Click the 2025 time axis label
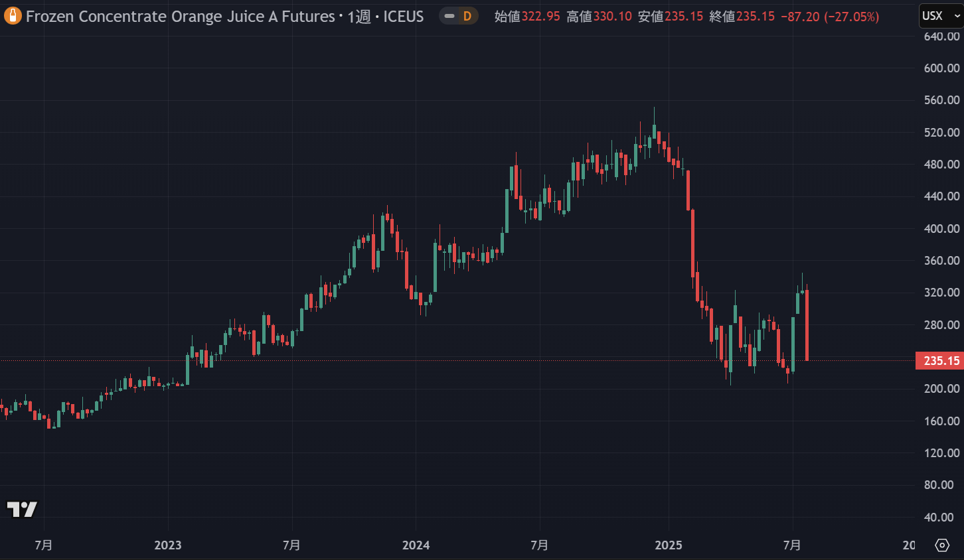Image resolution: width=964 pixels, height=560 pixels. tap(669, 545)
